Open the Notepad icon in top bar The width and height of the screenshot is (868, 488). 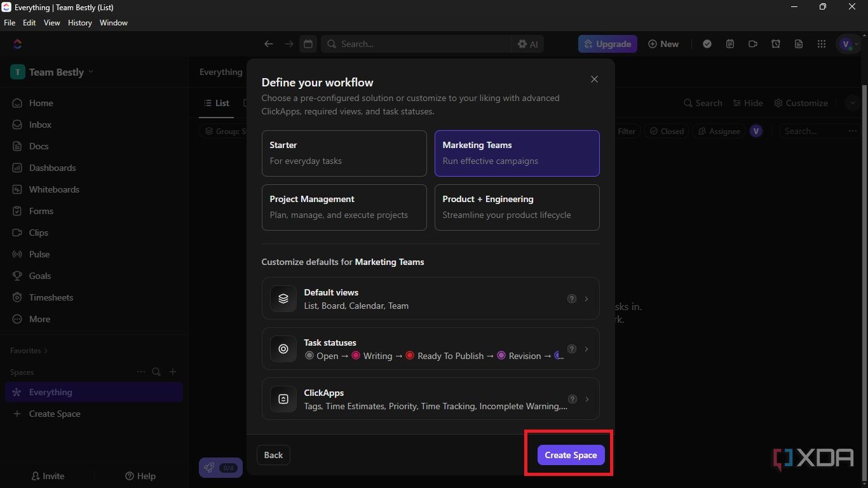point(730,44)
